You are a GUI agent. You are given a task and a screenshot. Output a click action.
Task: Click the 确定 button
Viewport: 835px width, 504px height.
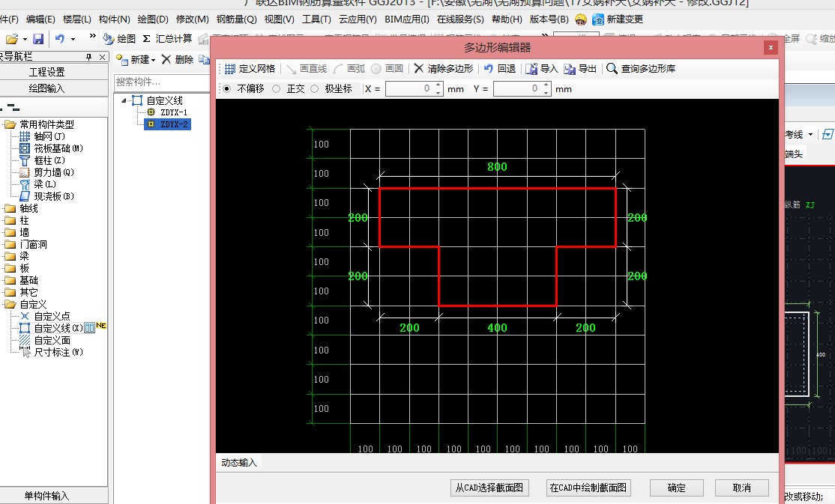tap(676, 488)
